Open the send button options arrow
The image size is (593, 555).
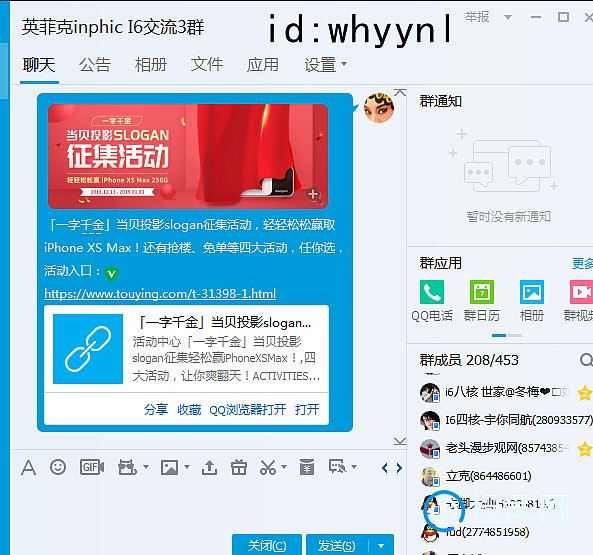381,546
